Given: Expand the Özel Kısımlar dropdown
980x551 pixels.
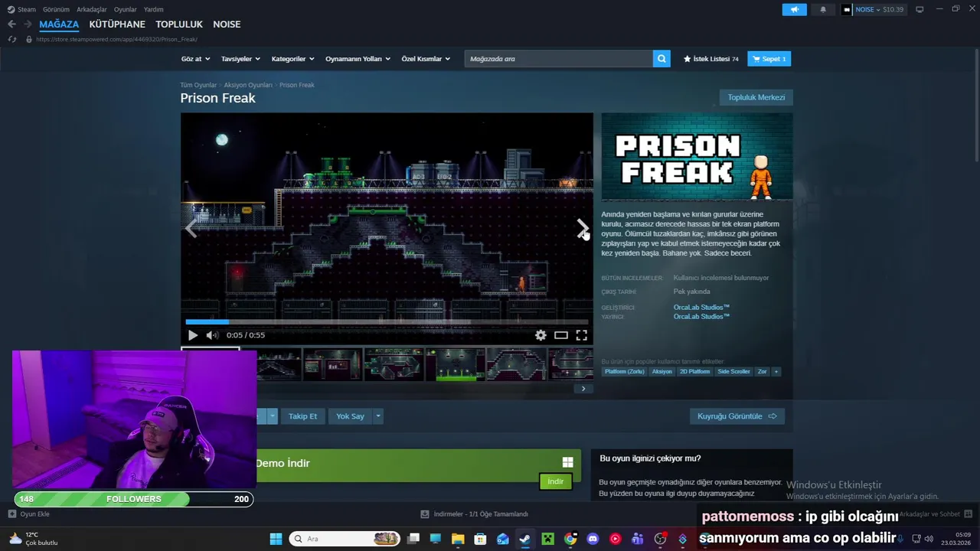Looking at the screenshot, I should 426,59.
